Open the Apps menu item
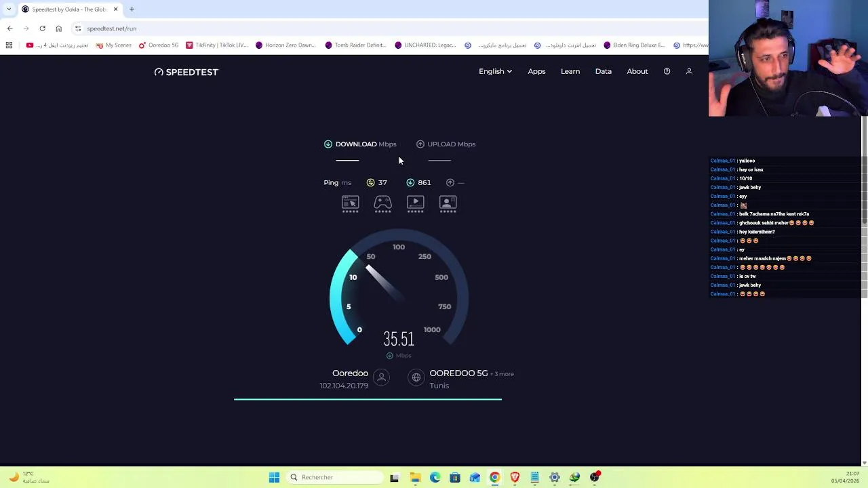 [536, 71]
